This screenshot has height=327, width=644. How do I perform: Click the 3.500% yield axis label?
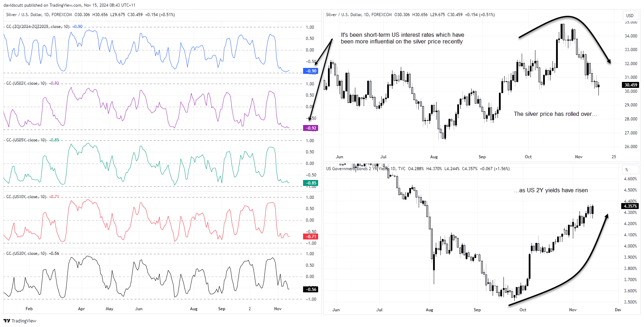630,302
